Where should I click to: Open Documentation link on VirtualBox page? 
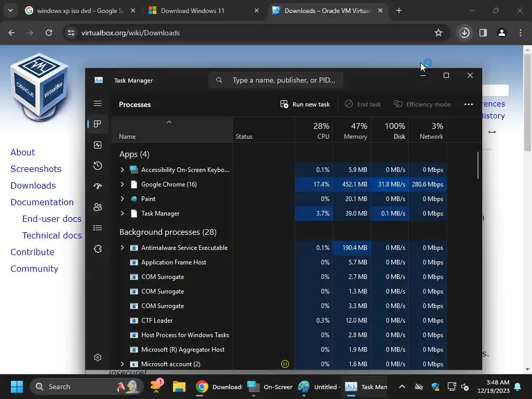(42, 202)
